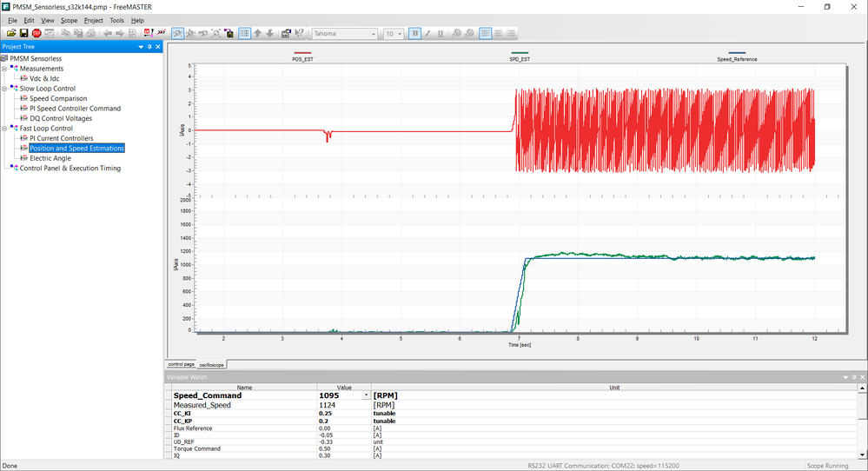The image size is (868, 471).
Task: Open the Help menu
Action: click(137, 21)
